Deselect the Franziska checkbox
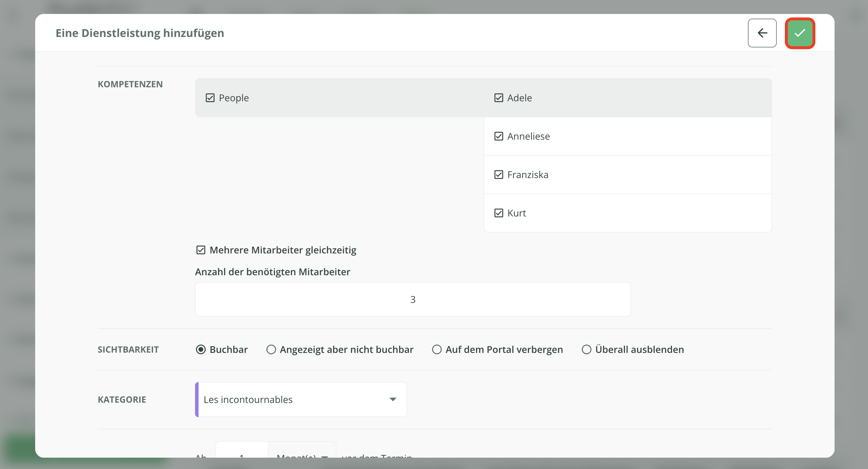 pos(498,175)
